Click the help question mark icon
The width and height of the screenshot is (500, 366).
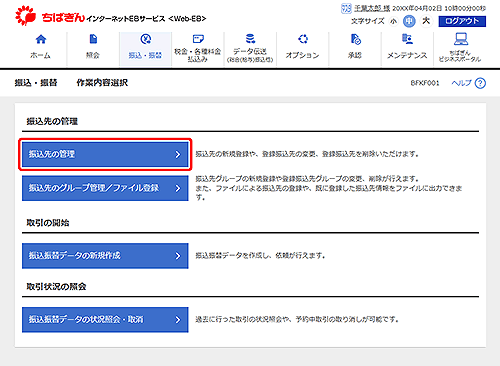pyautogui.click(x=480, y=83)
